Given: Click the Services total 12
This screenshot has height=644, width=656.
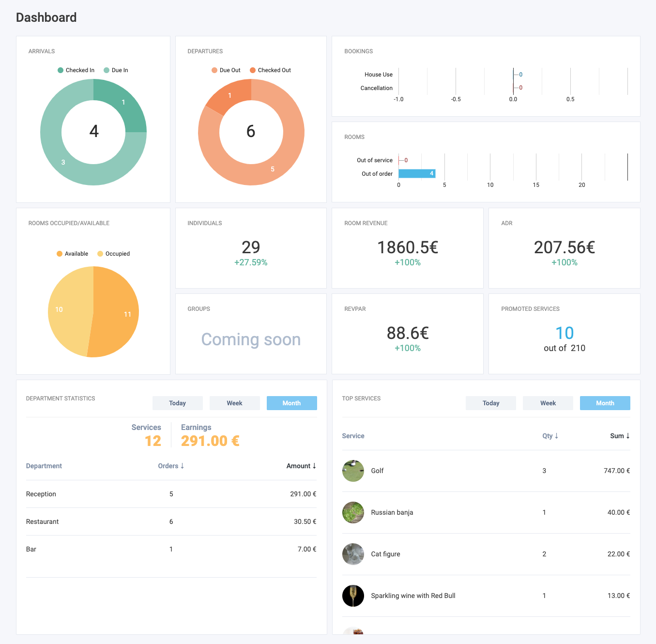Looking at the screenshot, I should [153, 441].
